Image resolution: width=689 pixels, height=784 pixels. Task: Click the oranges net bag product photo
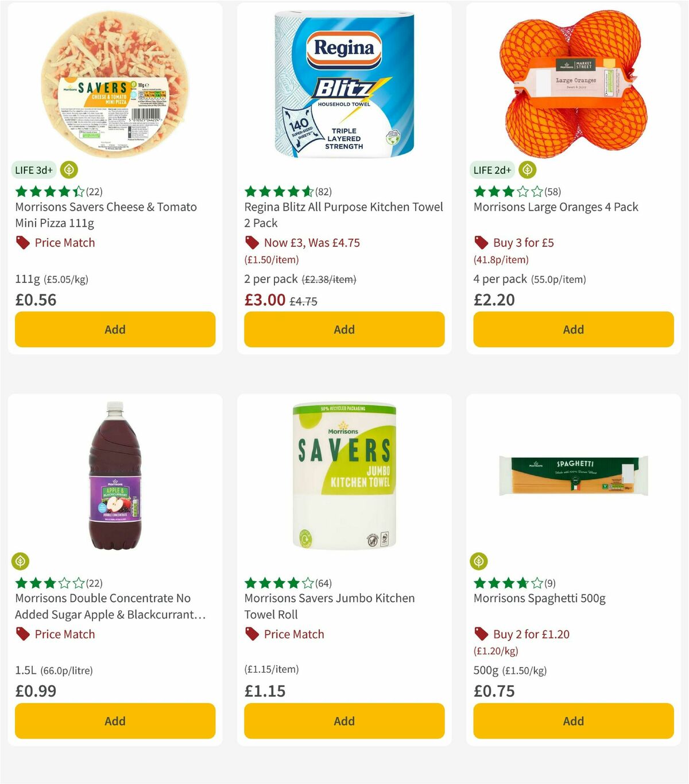coord(573,80)
